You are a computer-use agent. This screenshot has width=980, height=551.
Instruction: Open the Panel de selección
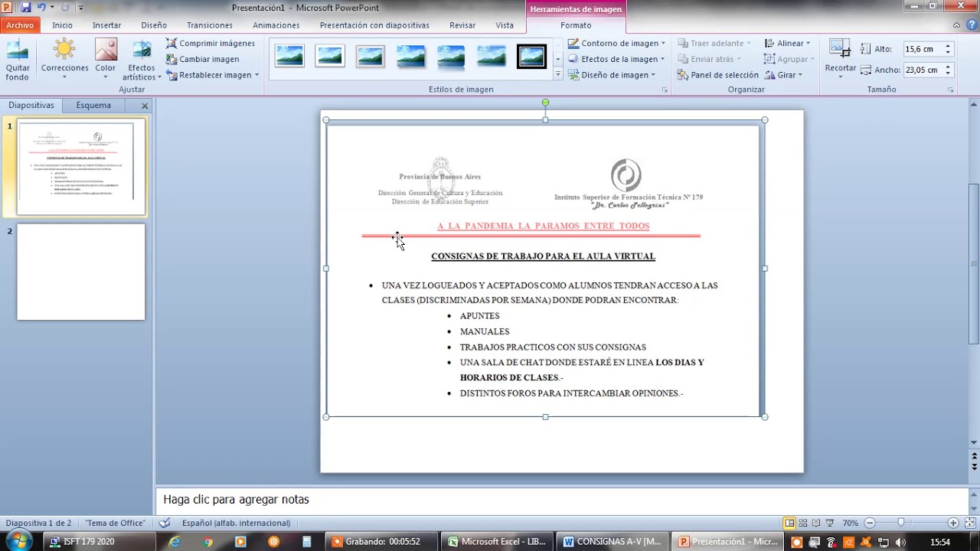[x=718, y=75]
